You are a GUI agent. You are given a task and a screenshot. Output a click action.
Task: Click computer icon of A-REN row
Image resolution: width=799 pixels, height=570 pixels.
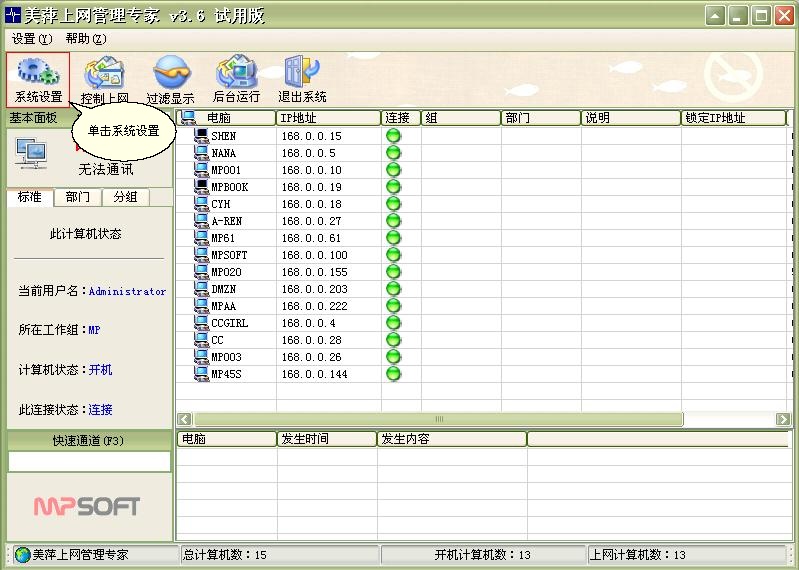pos(201,221)
